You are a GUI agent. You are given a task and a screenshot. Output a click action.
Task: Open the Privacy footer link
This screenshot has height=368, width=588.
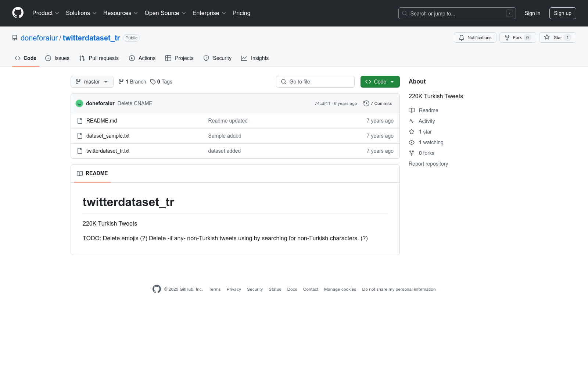(234, 289)
